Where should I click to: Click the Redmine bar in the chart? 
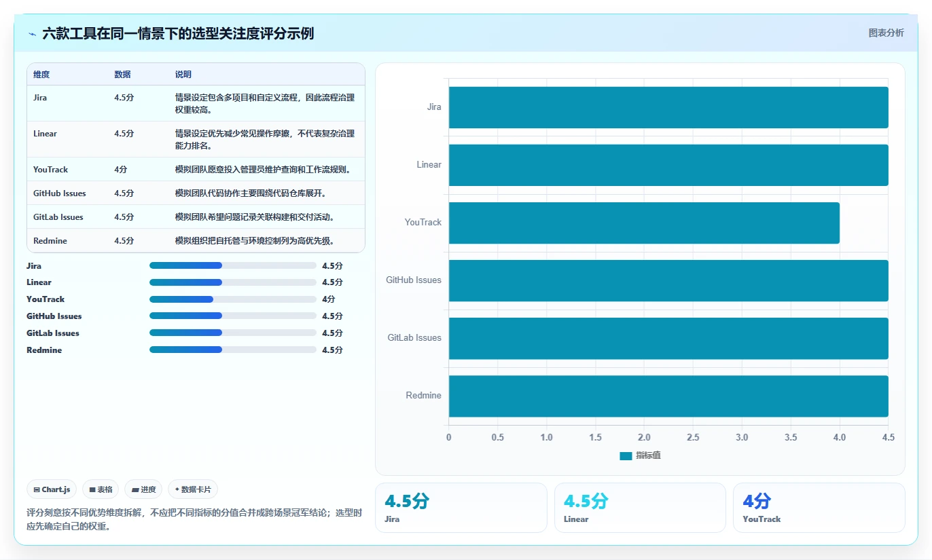(x=668, y=396)
